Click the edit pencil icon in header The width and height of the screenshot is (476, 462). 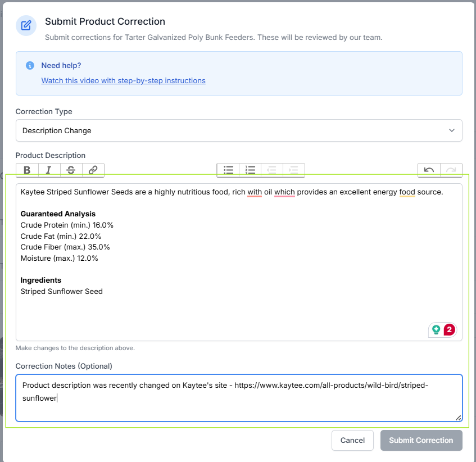tap(26, 25)
